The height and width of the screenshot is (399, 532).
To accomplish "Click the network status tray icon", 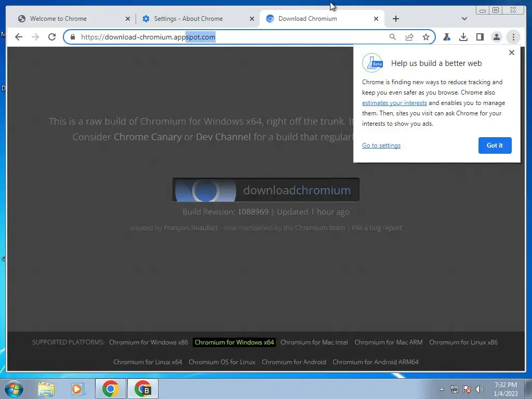I will click(x=454, y=389).
